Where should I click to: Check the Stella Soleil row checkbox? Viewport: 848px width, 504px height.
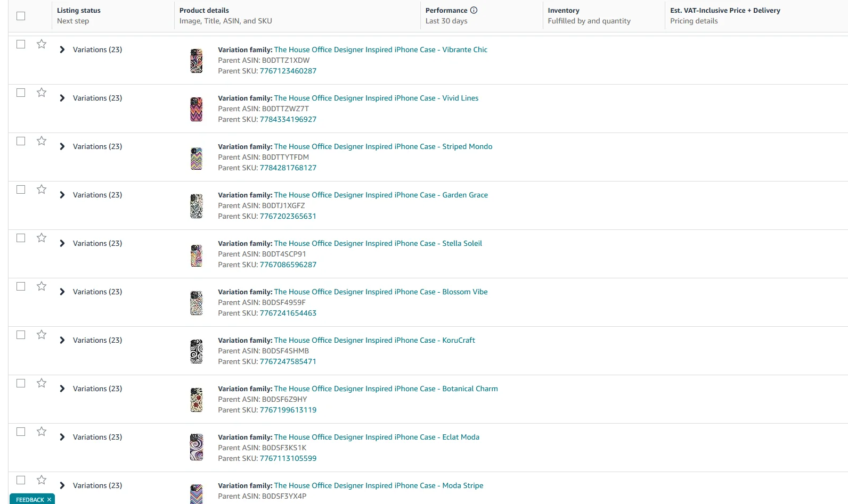click(21, 238)
